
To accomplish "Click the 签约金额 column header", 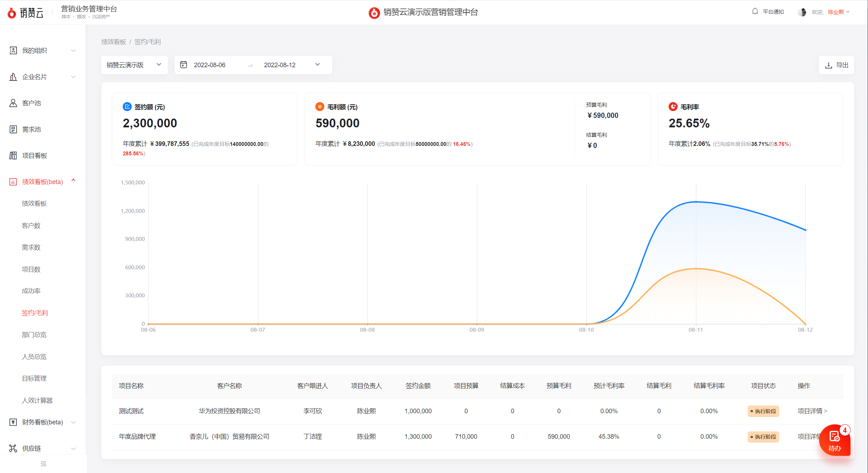I will click(418, 386).
